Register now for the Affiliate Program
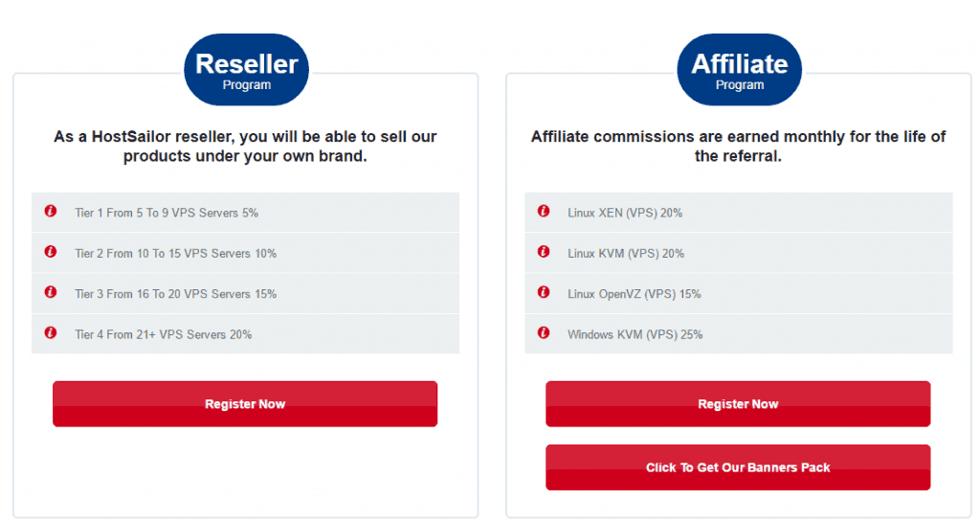980x523 pixels. 738,404
